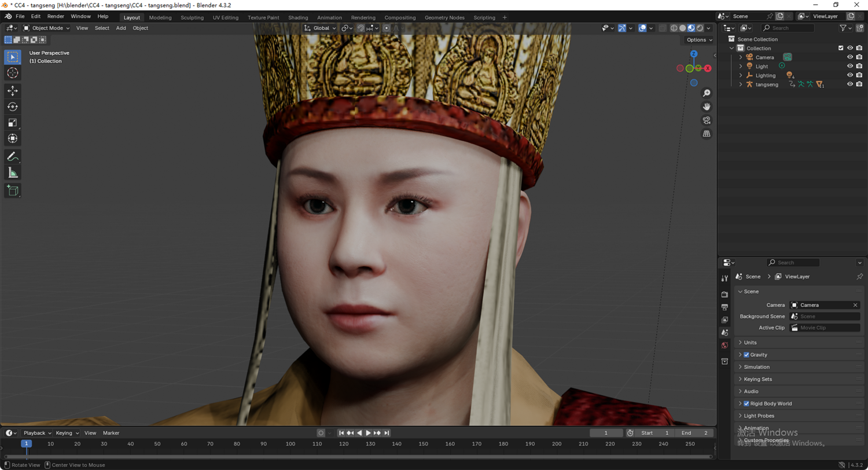Choose the Move tool

tap(13, 91)
